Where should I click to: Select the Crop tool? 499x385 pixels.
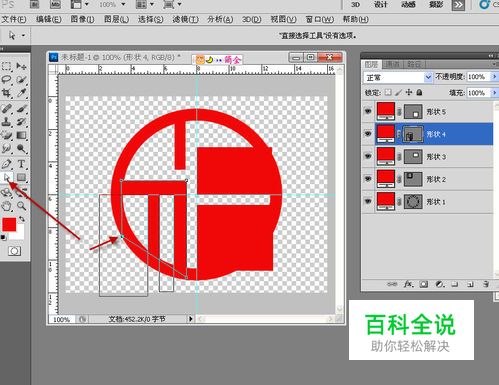click(x=7, y=93)
